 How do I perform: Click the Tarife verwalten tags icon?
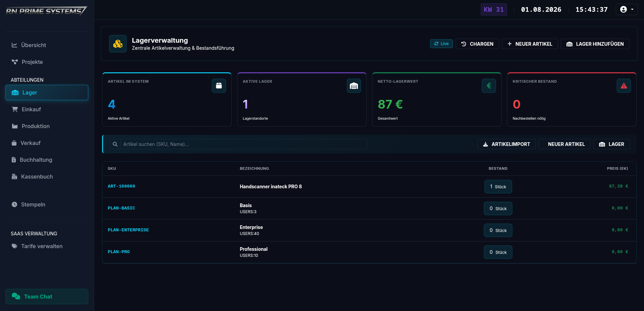[x=14, y=246]
